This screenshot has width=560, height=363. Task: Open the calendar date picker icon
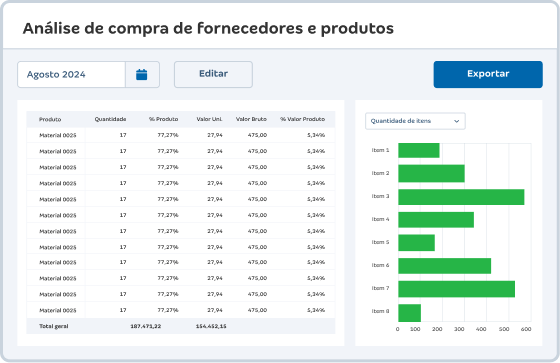(142, 75)
